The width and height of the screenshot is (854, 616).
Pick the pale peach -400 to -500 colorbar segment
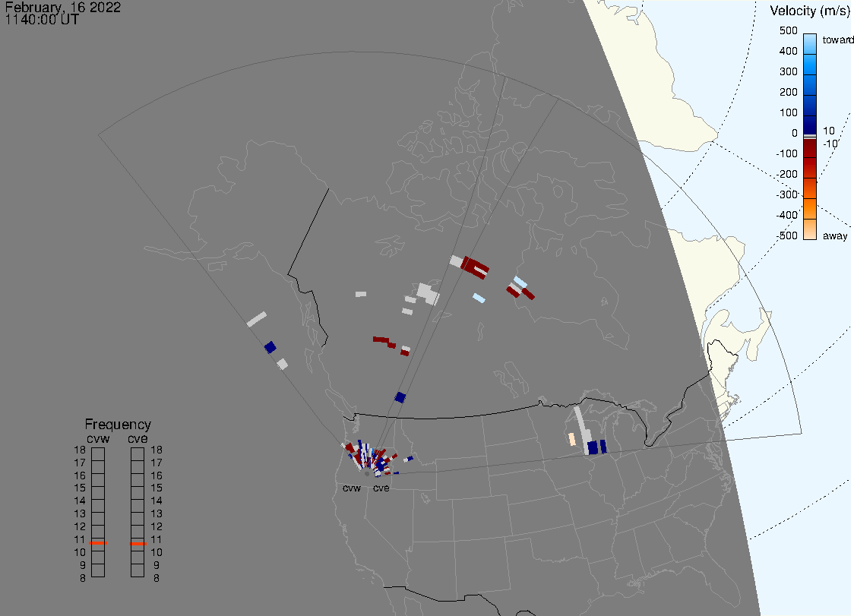(x=810, y=229)
